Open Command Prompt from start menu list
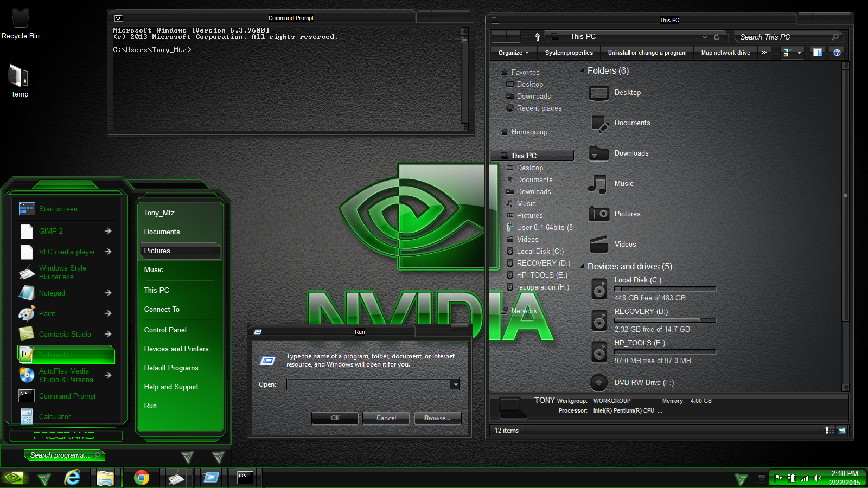This screenshot has height=488, width=868. [x=67, y=396]
